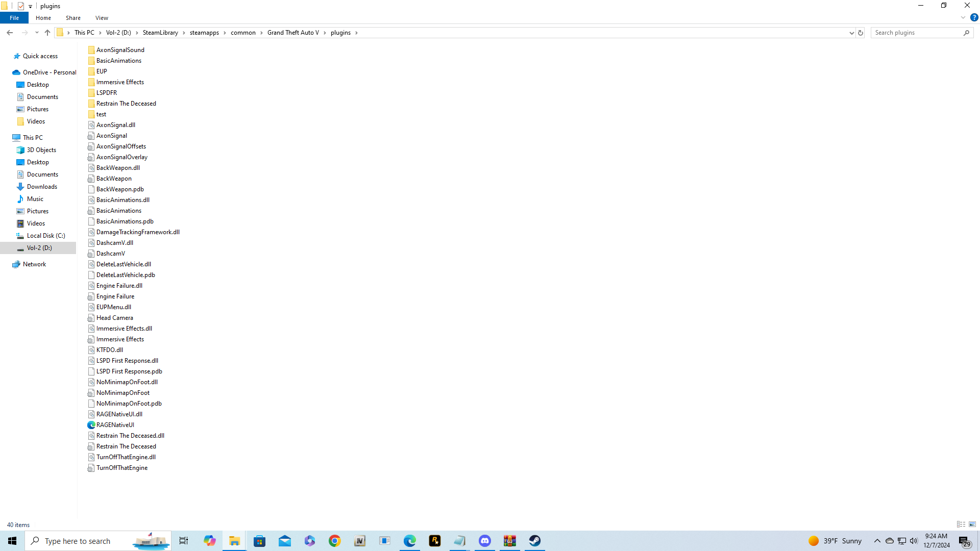Click the Up one level arrow
Image resolution: width=980 pixels, height=551 pixels.
click(47, 33)
